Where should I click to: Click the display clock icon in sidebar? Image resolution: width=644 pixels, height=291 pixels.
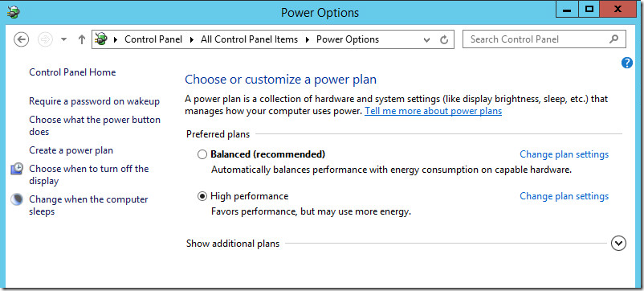tap(17, 169)
